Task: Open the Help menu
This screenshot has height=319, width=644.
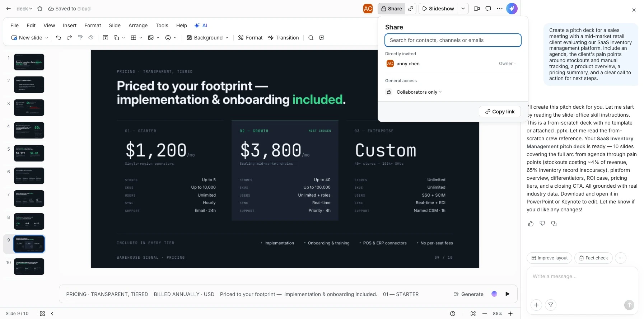Action: [x=182, y=25]
